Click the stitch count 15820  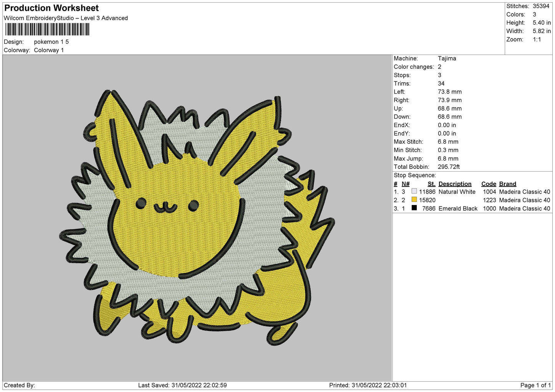[427, 200]
